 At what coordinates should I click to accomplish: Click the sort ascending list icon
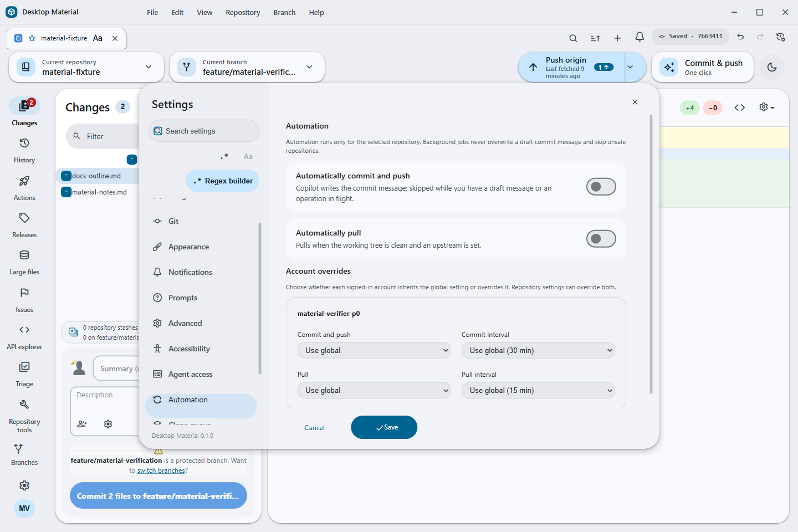coord(595,38)
